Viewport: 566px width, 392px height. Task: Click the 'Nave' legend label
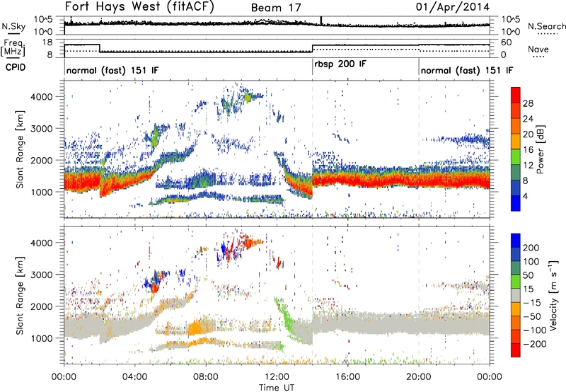(538, 49)
